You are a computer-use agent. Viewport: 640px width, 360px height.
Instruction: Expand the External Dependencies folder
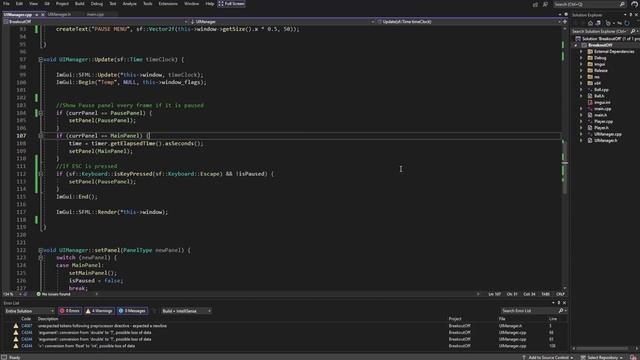coord(581,51)
